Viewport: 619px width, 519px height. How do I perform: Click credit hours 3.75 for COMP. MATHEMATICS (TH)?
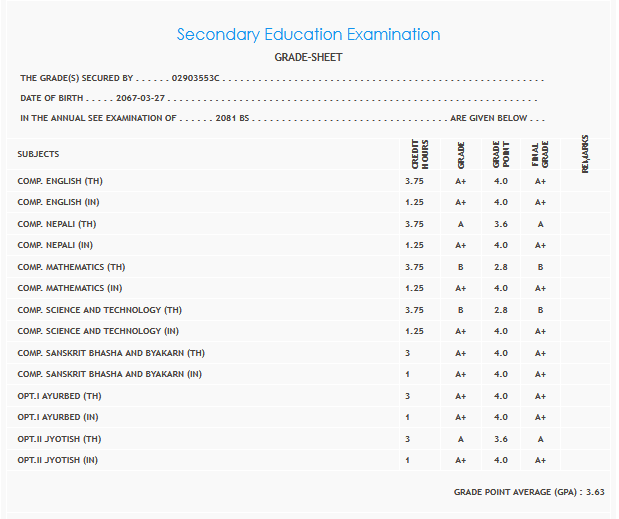click(x=414, y=267)
